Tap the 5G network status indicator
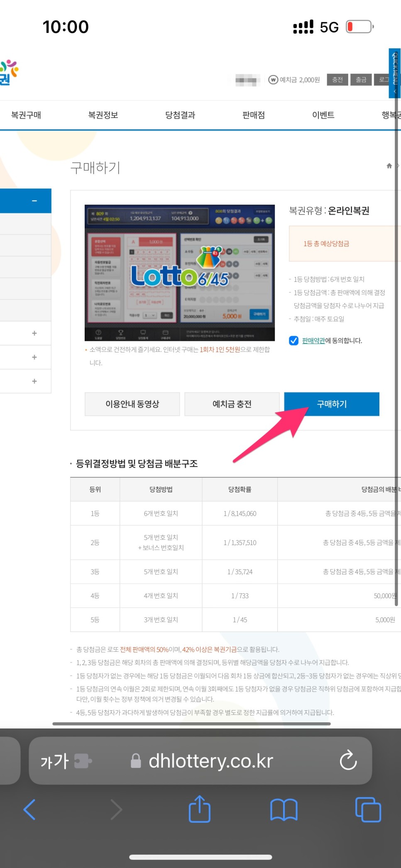Screen dimensions: 401x868 tap(329, 27)
